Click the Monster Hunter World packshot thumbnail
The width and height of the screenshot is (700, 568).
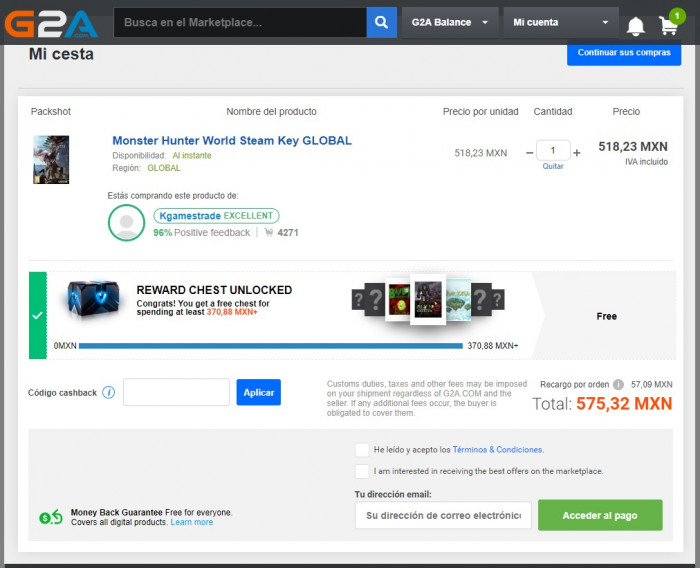click(51, 160)
